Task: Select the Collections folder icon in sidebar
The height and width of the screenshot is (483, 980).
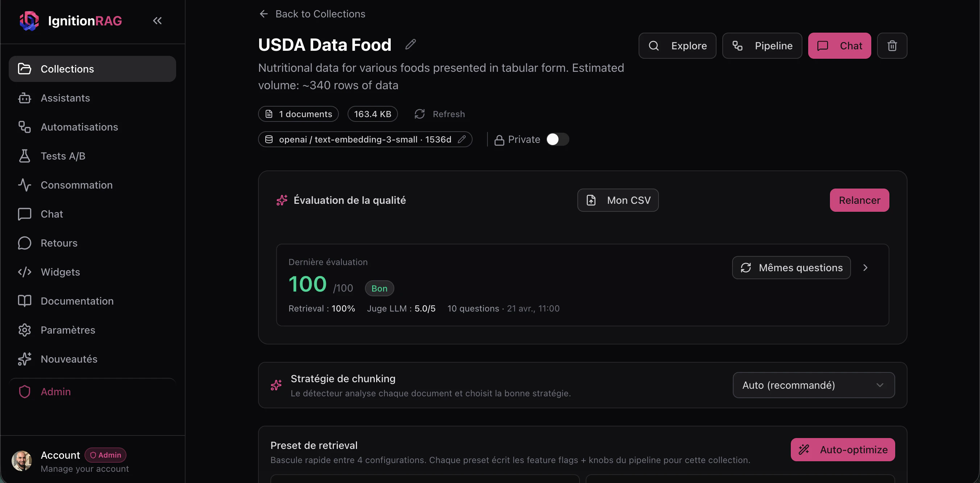Action: coord(25,69)
